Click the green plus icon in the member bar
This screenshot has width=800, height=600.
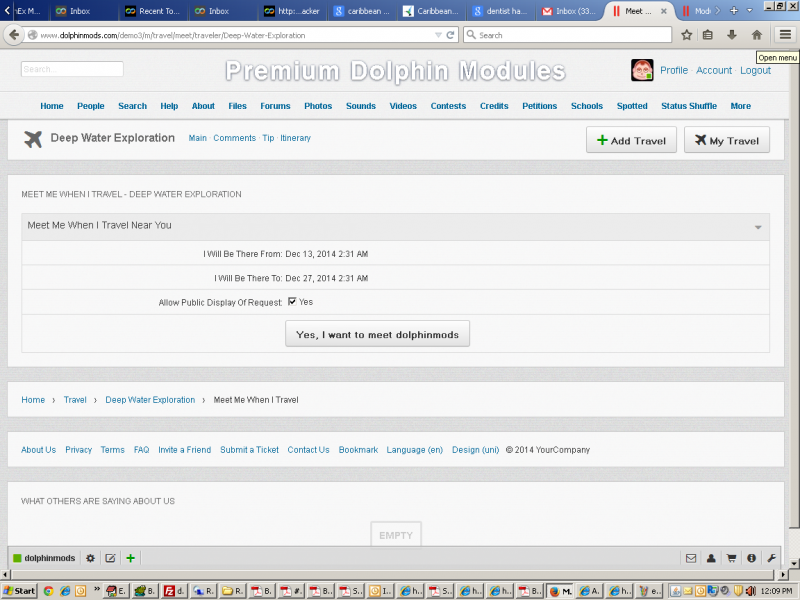point(131,558)
